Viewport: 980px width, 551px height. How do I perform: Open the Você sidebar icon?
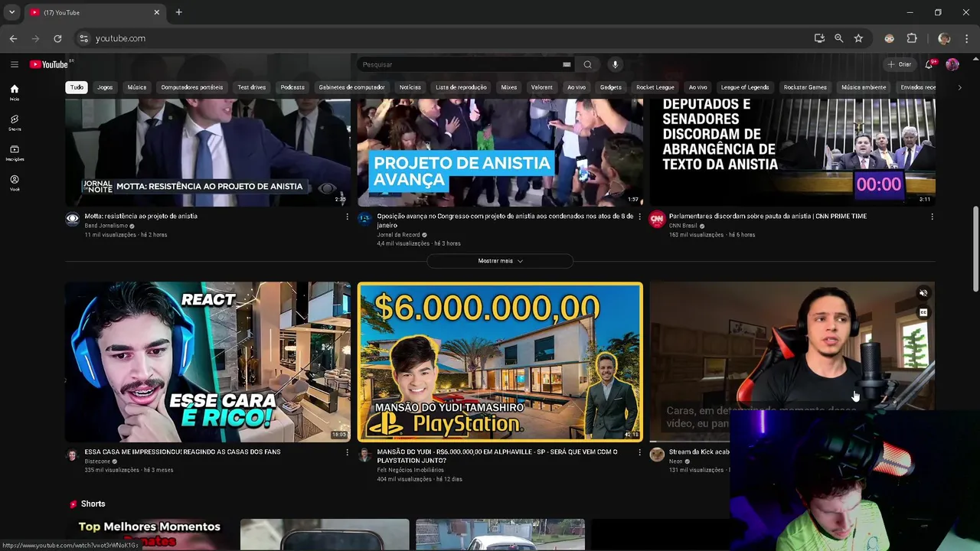click(14, 183)
